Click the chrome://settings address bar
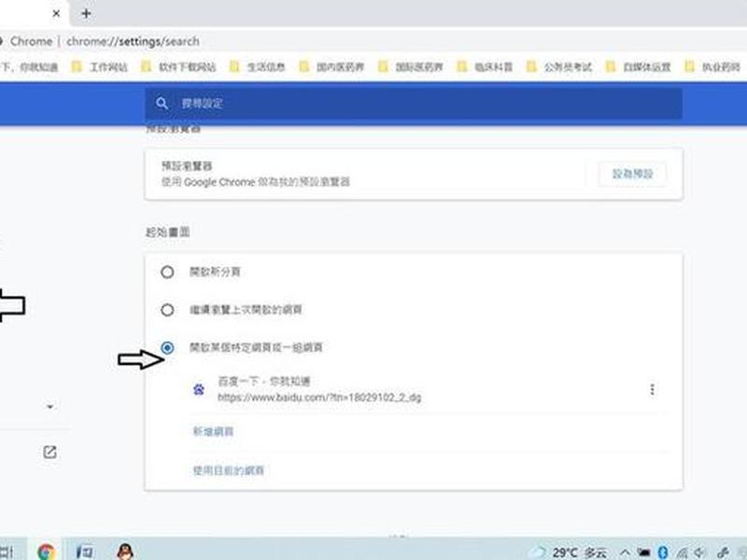This screenshot has width=747, height=560. (x=133, y=41)
